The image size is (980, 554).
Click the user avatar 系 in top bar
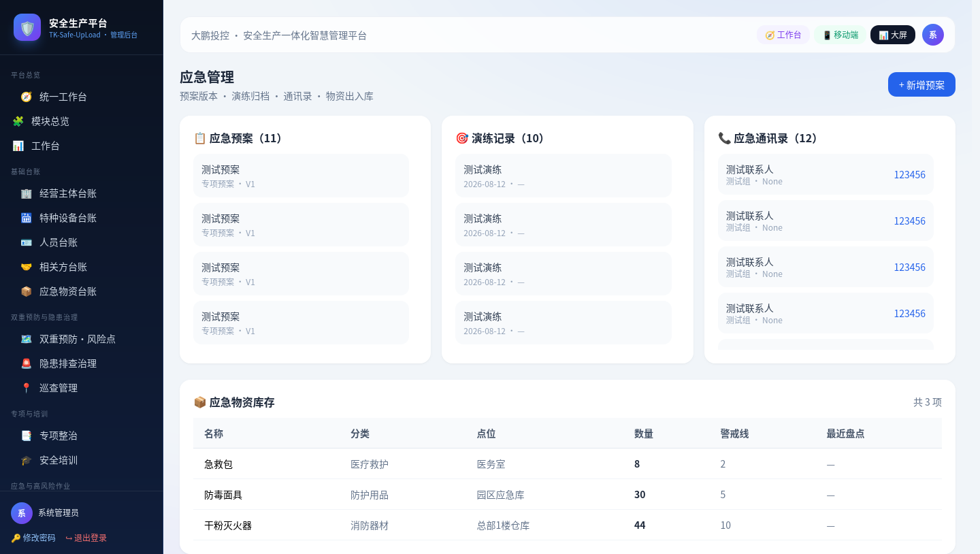click(x=933, y=35)
